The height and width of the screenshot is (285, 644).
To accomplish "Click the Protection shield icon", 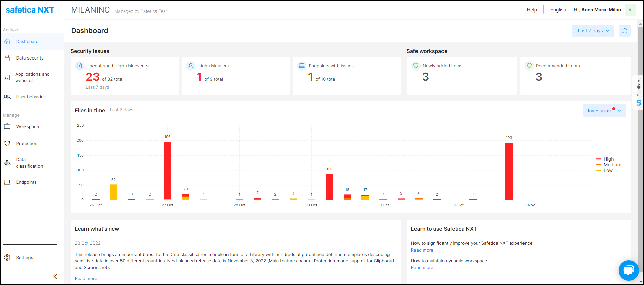I will click(7, 143).
